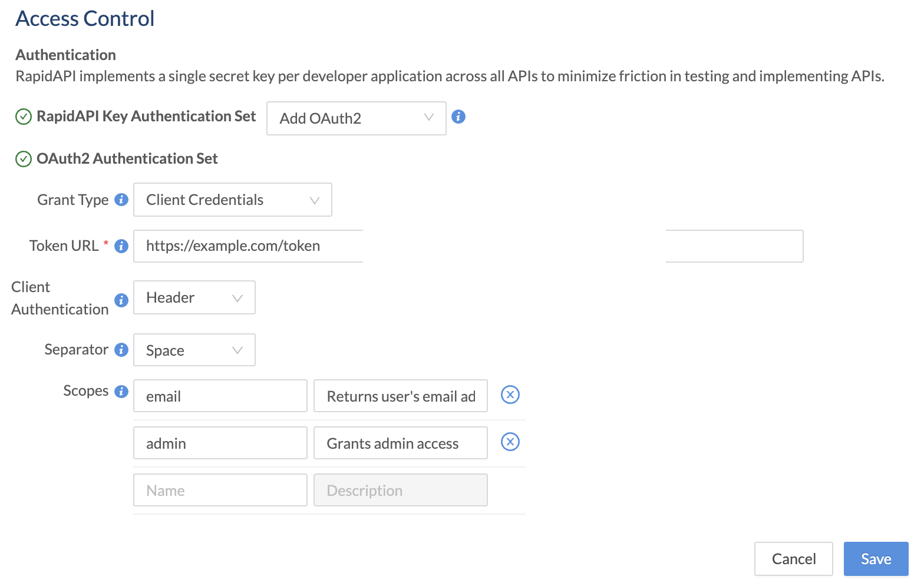Viewport: 924px width, 583px height.
Task: Click green check beside OAuth2 Authentication Set
Action: (x=23, y=159)
